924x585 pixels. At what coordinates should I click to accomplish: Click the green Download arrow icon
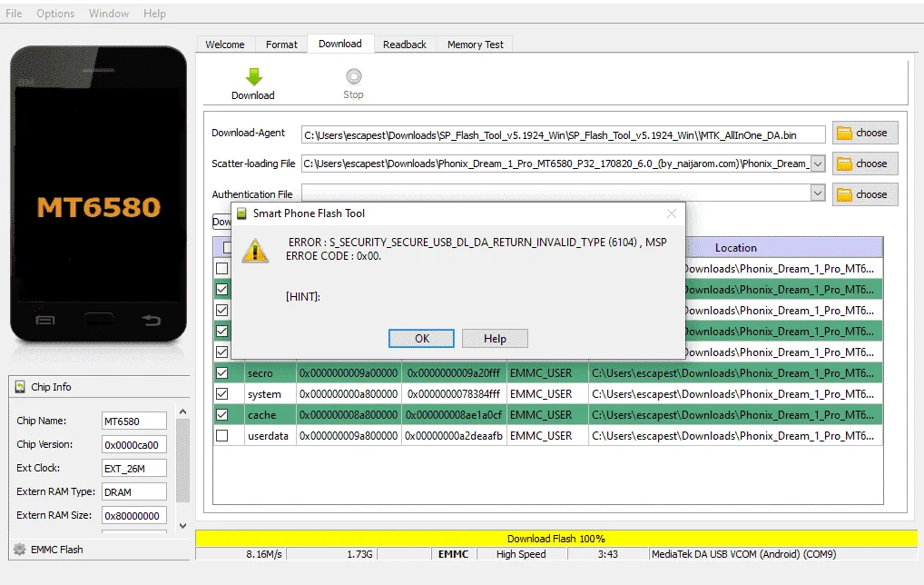(x=253, y=76)
